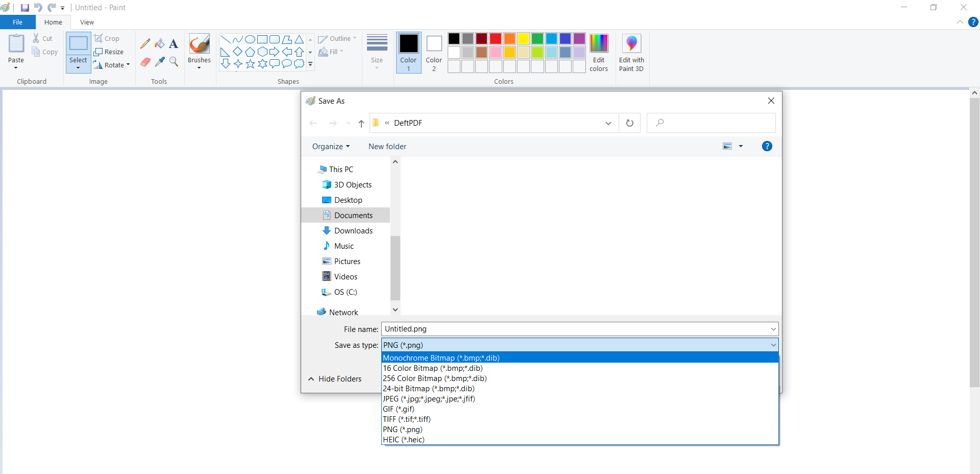Image resolution: width=980 pixels, height=474 pixels.
Task: Choose the Diamond shape
Action: (x=238, y=52)
